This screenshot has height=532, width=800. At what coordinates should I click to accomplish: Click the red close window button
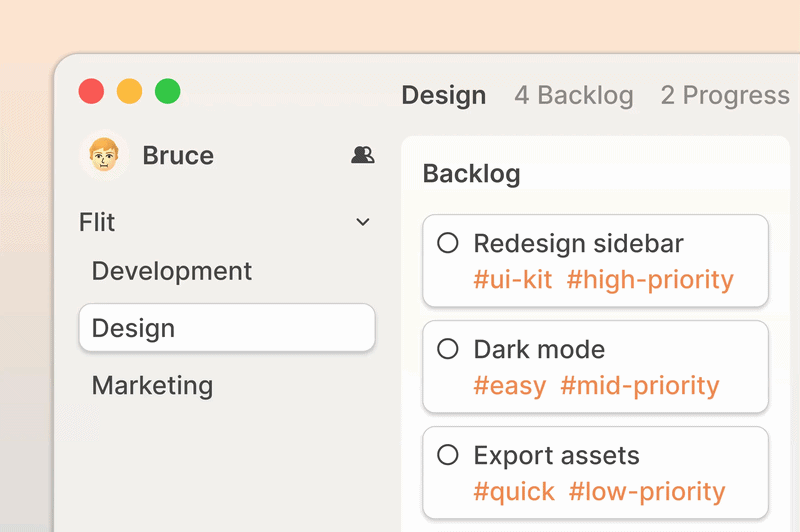click(x=91, y=91)
